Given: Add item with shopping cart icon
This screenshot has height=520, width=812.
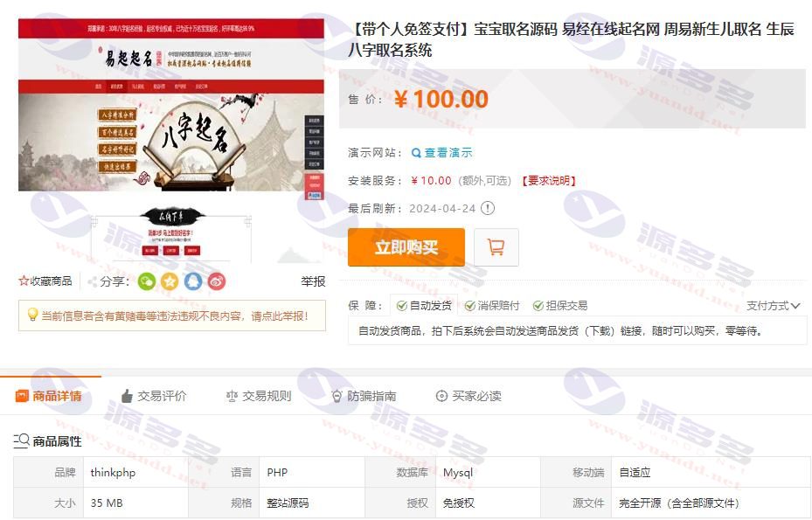Looking at the screenshot, I should point(496,247).
